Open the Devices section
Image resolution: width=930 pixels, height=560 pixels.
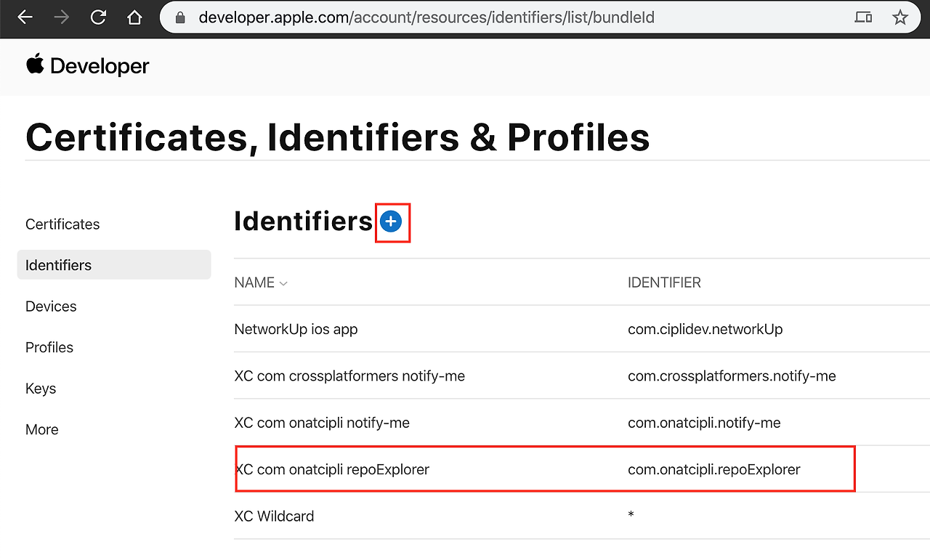click(51, 307)
